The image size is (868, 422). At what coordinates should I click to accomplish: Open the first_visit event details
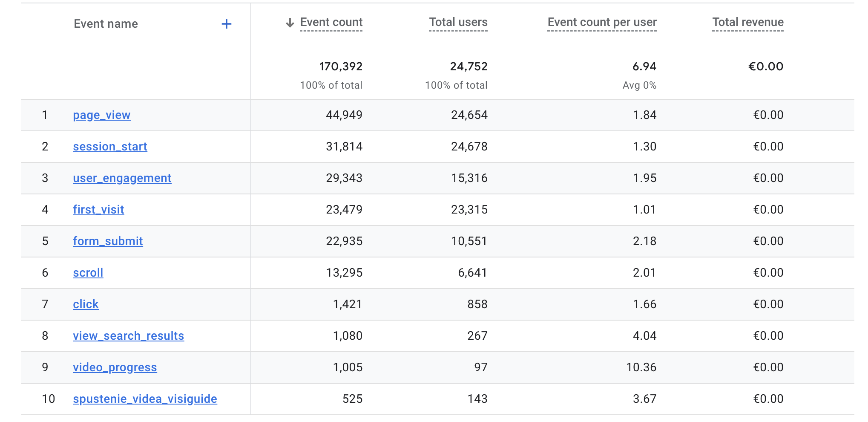[x=98, y=210]
